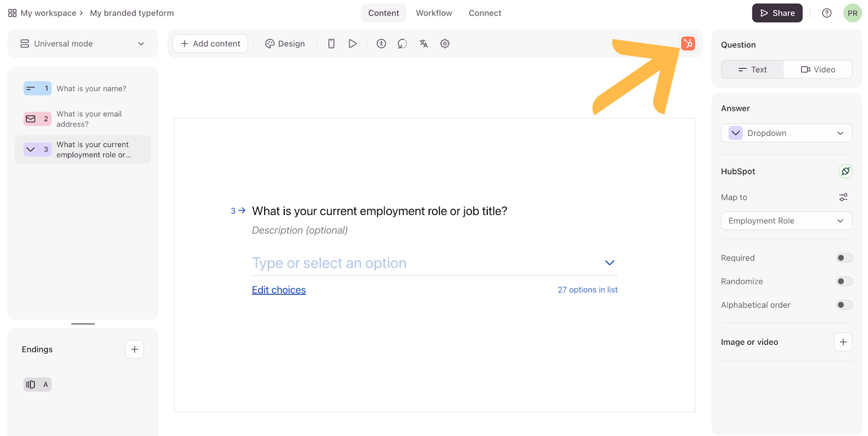Select What is your email address? question
The height and width of the screenshot is (436, 868).
pos(83,119)
